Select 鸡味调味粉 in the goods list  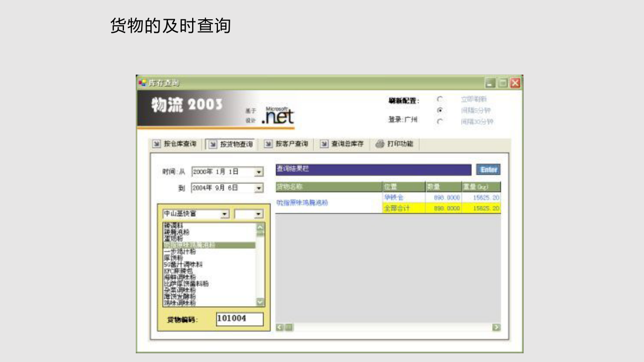click(209, 303)
